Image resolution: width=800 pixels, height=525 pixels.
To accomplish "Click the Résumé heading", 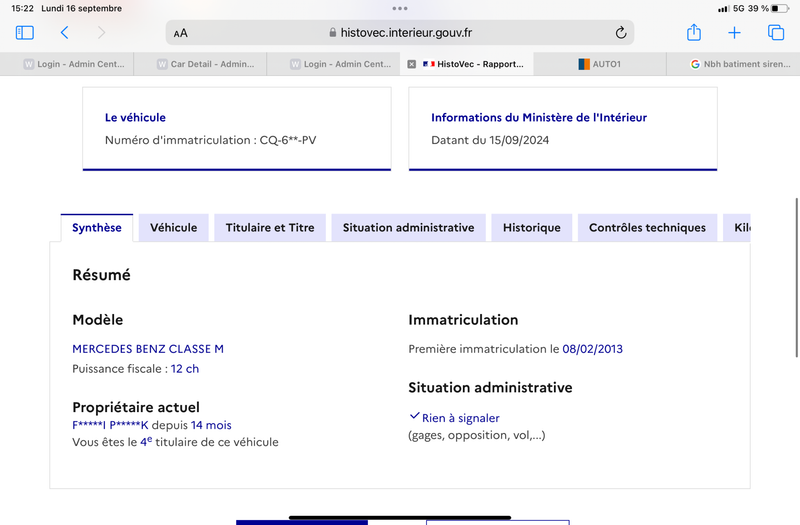I will pyautogui.click(x=102, y=275).
